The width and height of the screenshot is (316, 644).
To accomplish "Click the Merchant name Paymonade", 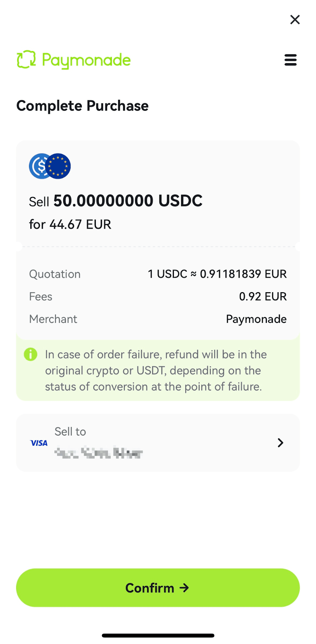I will point(256,319).
